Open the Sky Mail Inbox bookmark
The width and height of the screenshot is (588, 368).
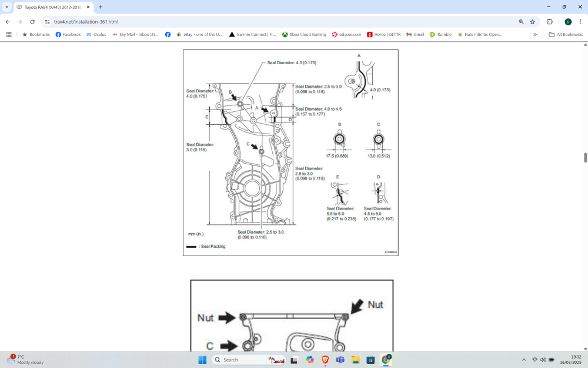[135, 34]
